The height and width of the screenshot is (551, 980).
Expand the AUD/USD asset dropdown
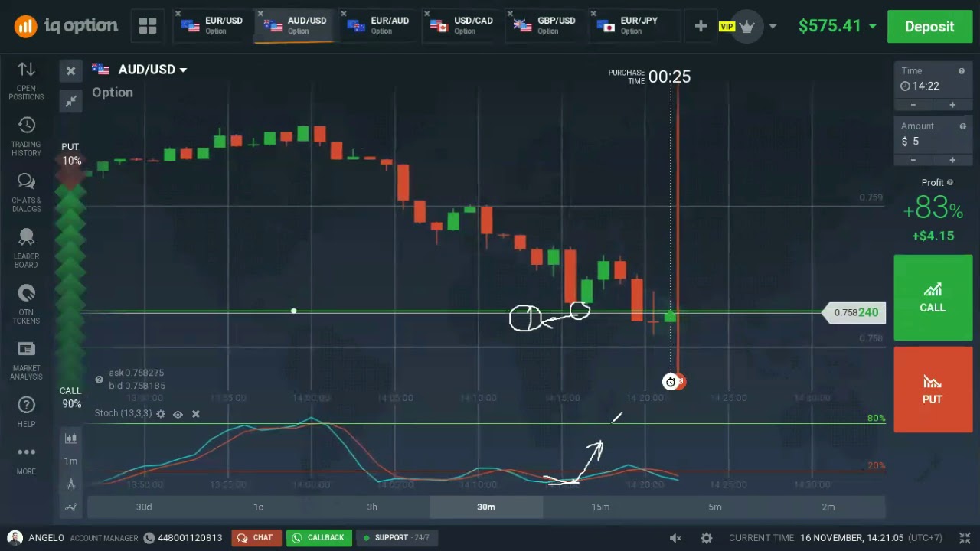[x=183, y=70]
